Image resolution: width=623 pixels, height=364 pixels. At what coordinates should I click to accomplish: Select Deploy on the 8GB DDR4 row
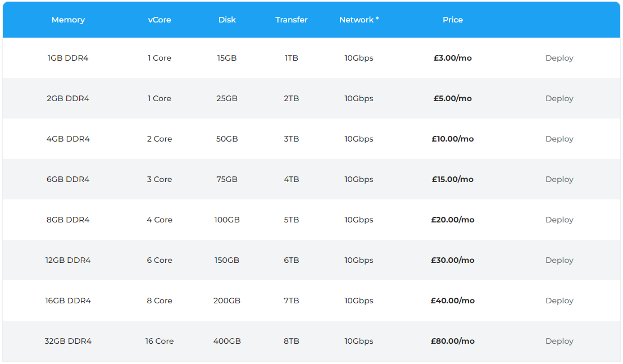pyautogui.click(x=559, y=220)
